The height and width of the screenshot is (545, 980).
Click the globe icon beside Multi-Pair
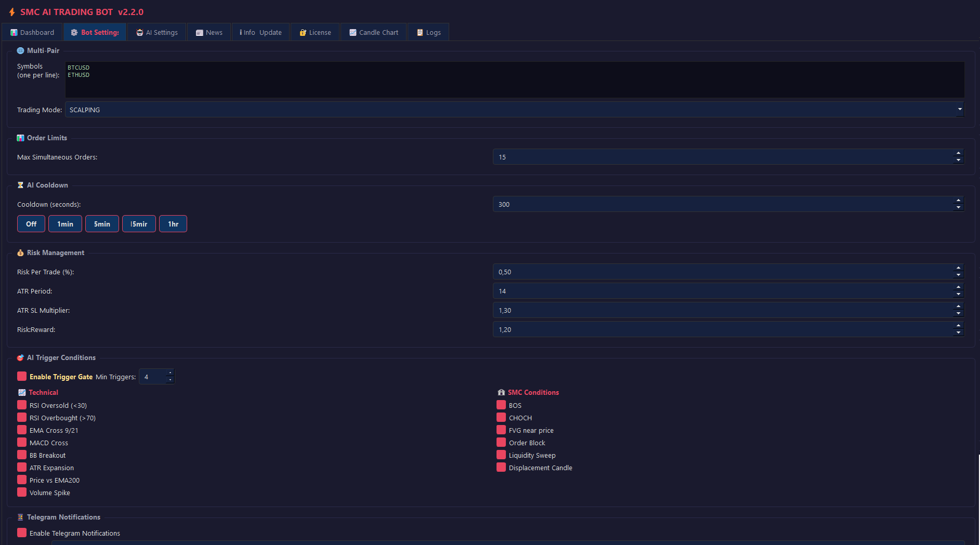pyautogui.click(x=20, y=50)
